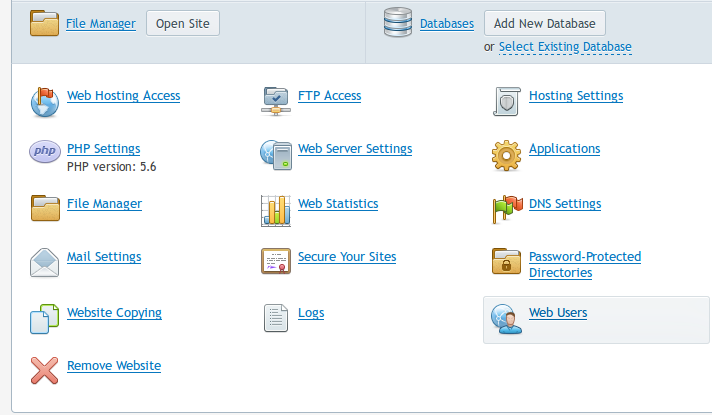The width and height of the screenshot is (712, 415).
Task: Open the Web Users link
Action: 558,313
